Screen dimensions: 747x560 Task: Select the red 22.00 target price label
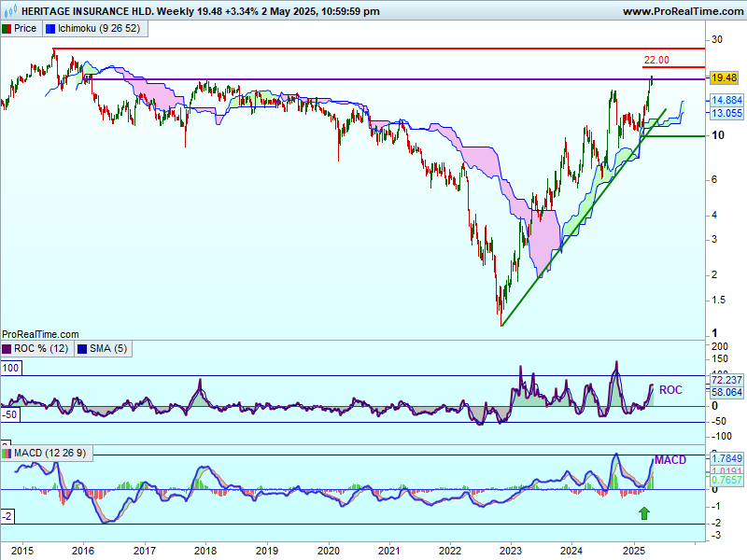(656, 61)
